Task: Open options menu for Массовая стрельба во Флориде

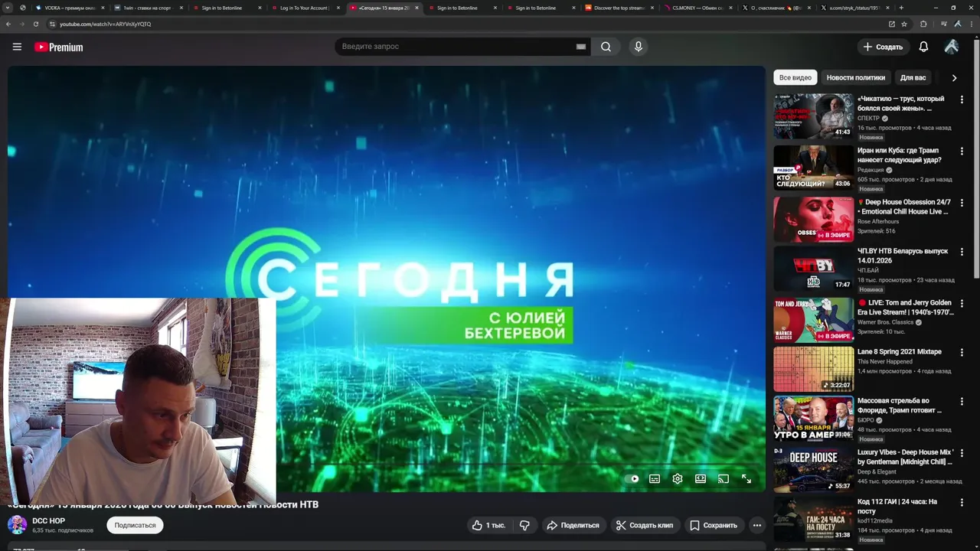Action: (x=962, y=401)
